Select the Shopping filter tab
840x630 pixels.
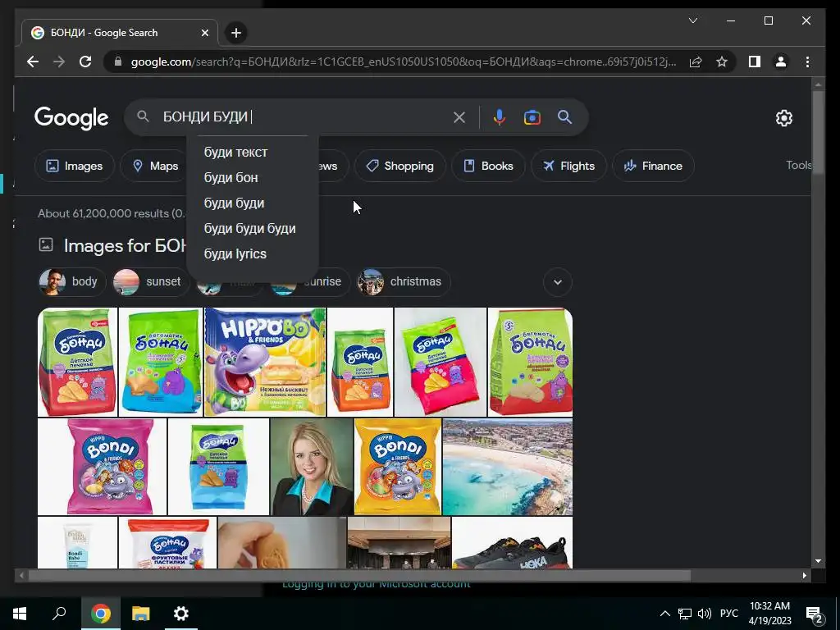399,166
